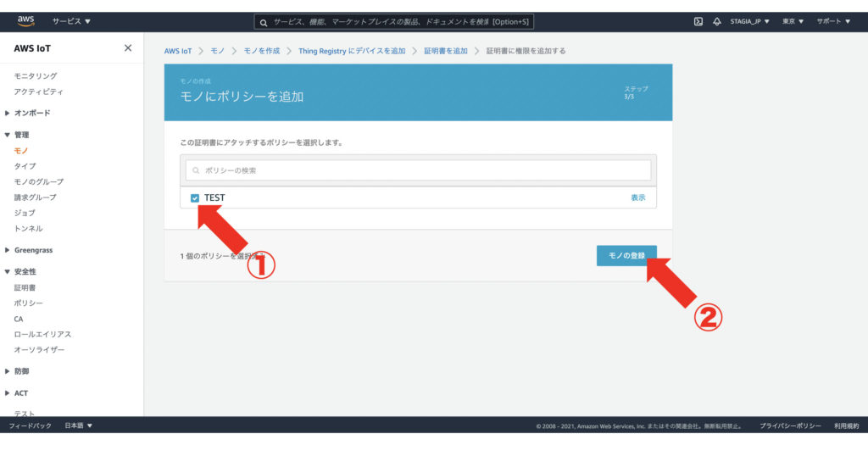The height and width of the screenshot is (456, 868).
Task: Open the 日本語 language selector in footer
Action: (x=79, y=425)
